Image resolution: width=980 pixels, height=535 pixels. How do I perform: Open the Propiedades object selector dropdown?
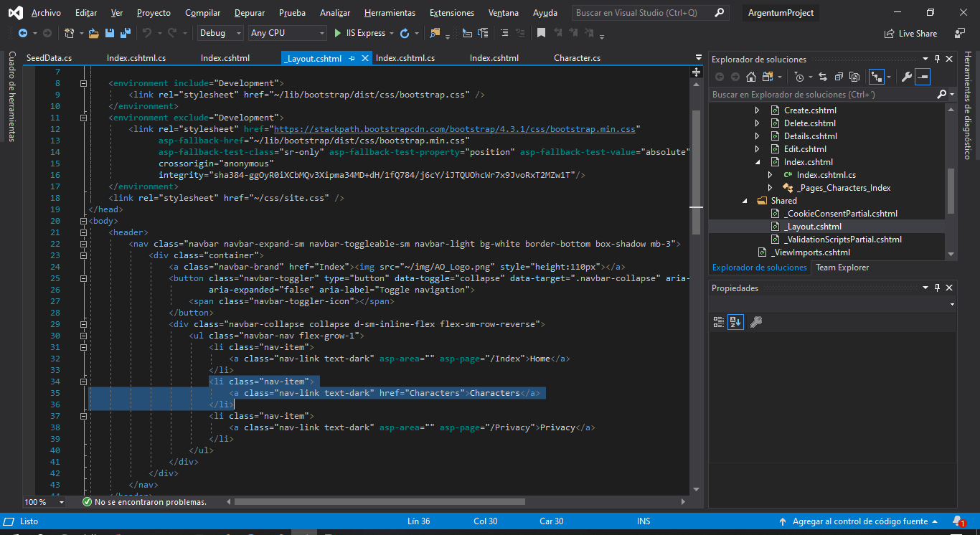tap(951, 304)
